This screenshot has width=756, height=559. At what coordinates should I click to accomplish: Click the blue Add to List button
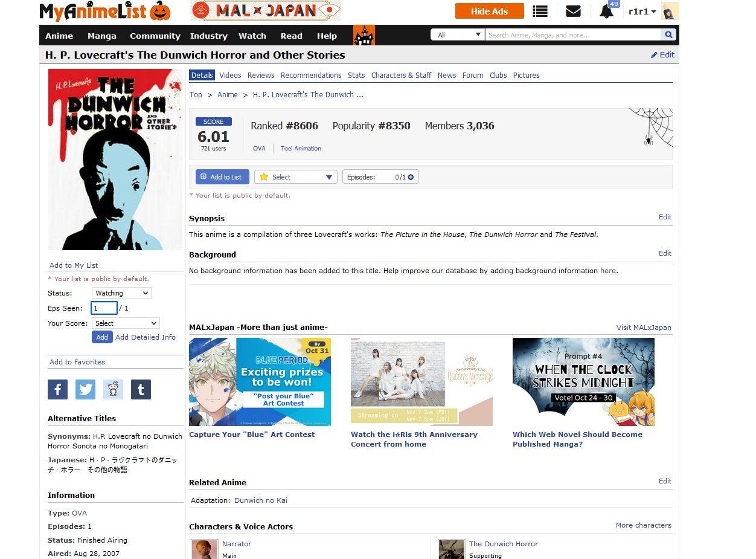coord(222,177)
